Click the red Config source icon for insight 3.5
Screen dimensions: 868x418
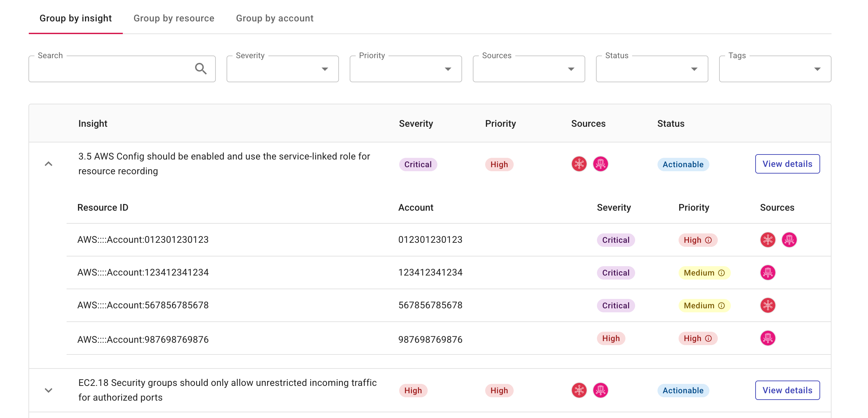pos(579,164)
